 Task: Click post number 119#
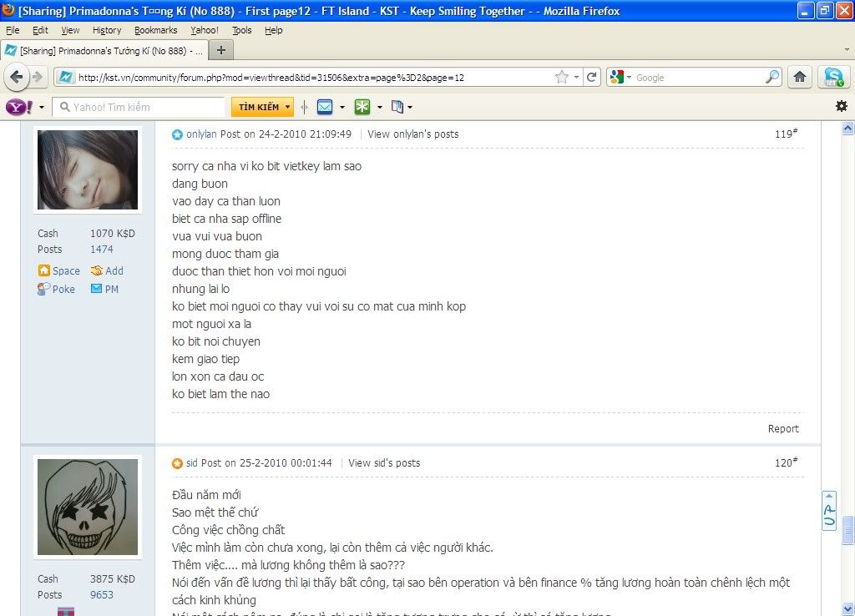(x=786, y=134)
